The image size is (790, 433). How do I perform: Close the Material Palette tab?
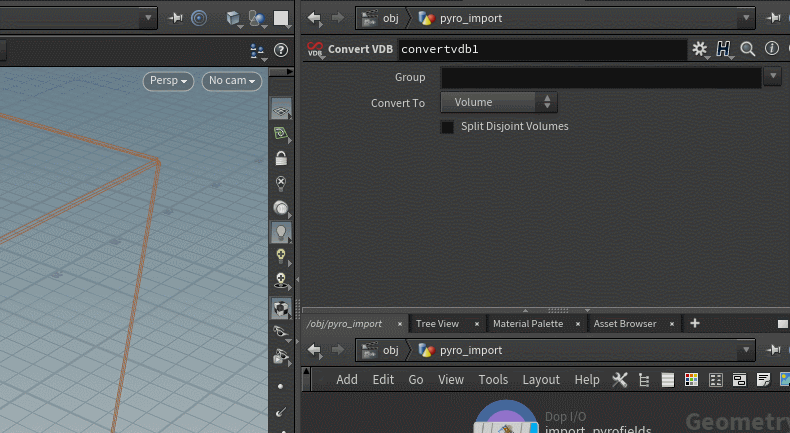(578, 324)
